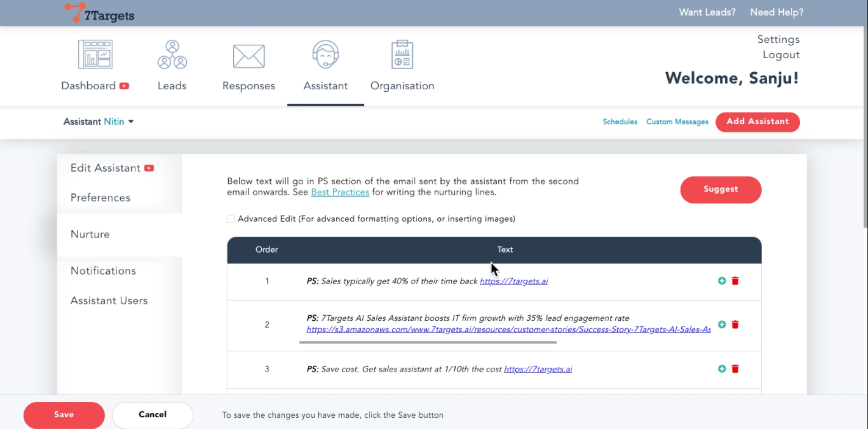Expand the Assistant Nitin dropdown
868x429 pixels.
[x=131, y=121]
